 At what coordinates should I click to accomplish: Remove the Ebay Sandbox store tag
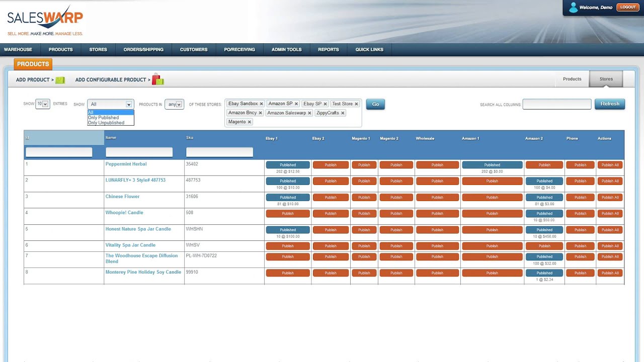tap(261, 104)
